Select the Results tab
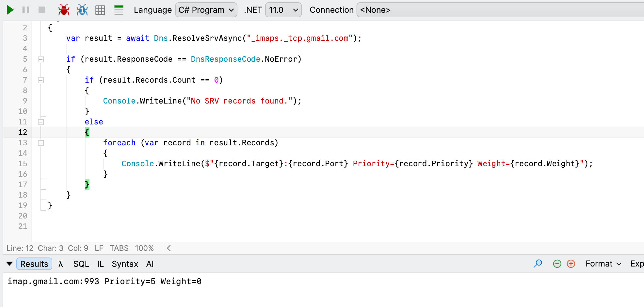The height and width of the screenshot is (307, 644). click(34, 264)
